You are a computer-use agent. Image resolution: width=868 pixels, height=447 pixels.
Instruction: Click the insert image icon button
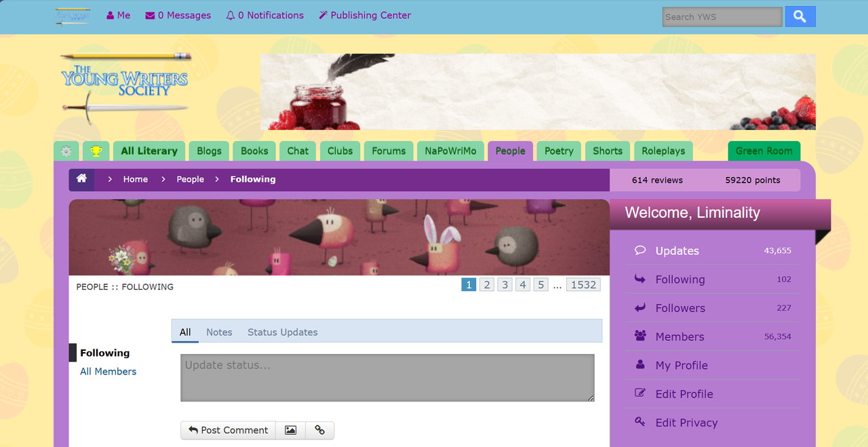click(291, 430)
